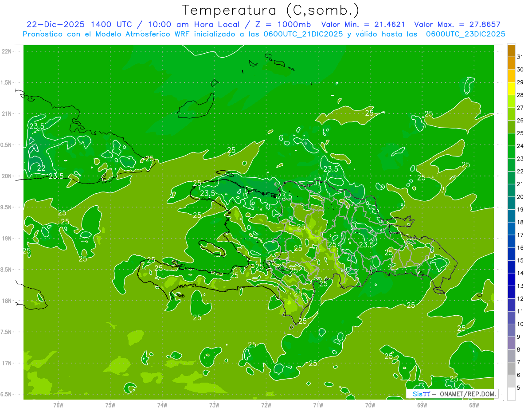Click the '20N' latitude axis label
Image resolution: width=532 pixels, height=411 pixels.
tap(7, 176)
